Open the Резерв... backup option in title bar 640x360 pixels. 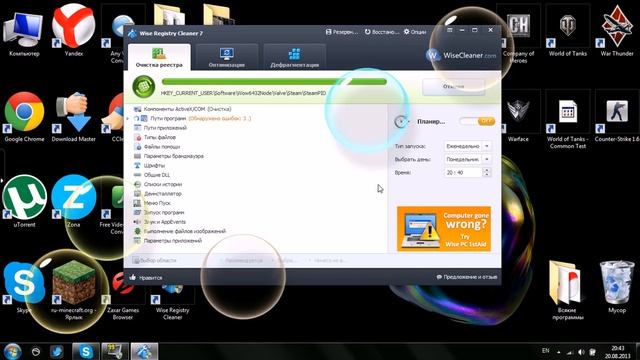(x=342, y=32)
